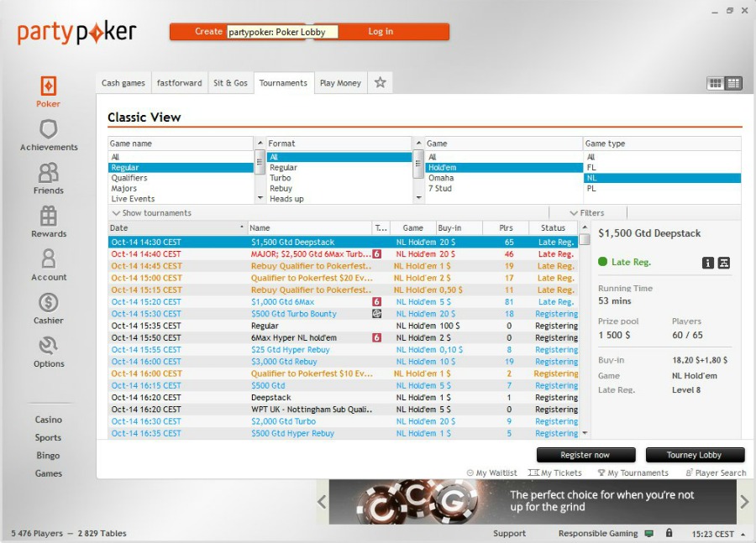Open the Bingo link

(x=48, y=456)
